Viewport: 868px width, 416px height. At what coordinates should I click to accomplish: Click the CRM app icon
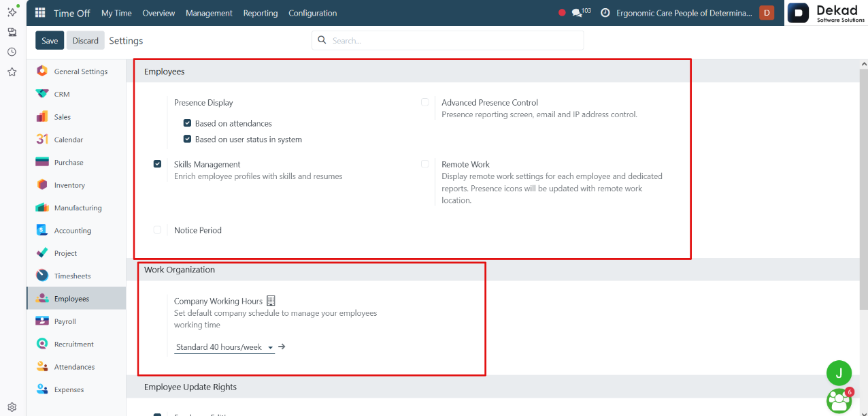(x=42, y=94)
